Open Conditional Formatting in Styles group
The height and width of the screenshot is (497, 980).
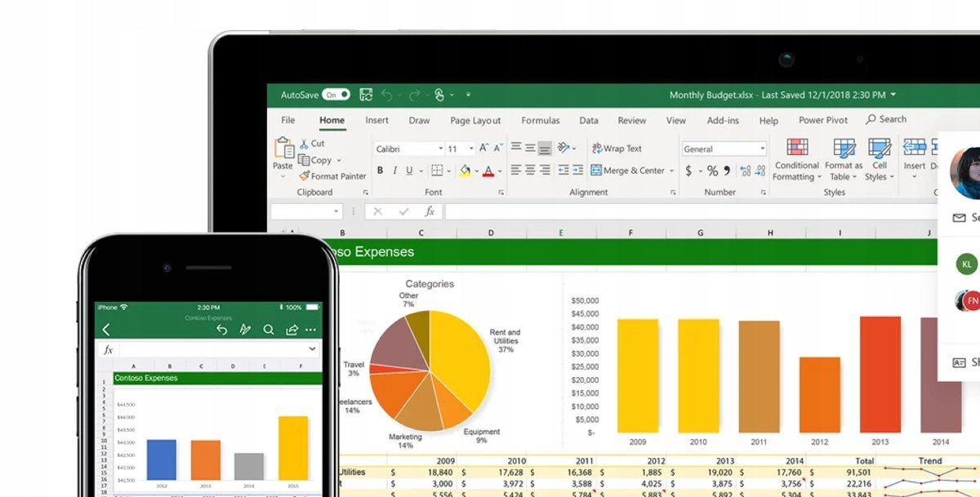tap(796, 149)
